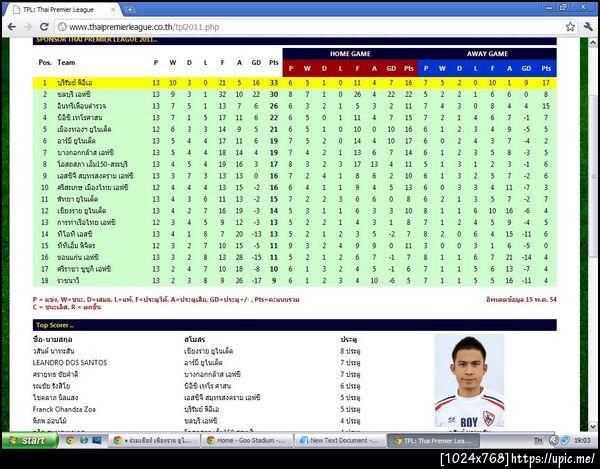Click the Pos. column header
The height and width of the screenshot is (469, 600).
click(45, 62)
